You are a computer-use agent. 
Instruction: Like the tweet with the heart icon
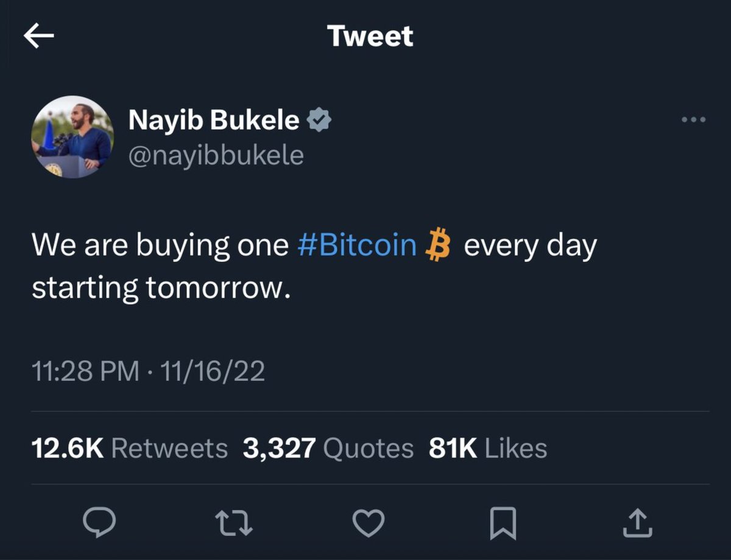tap(369, 523)
